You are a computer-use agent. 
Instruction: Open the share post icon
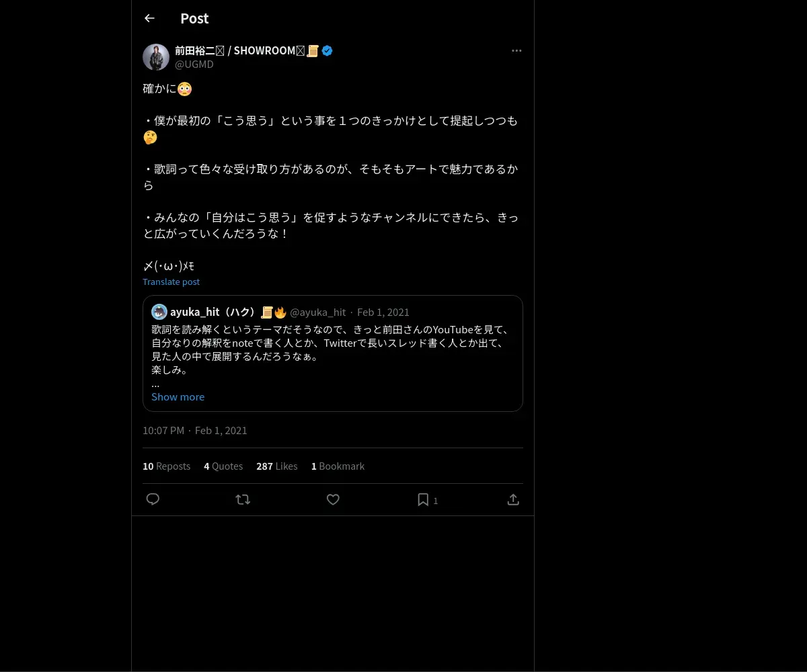point(513,499)
